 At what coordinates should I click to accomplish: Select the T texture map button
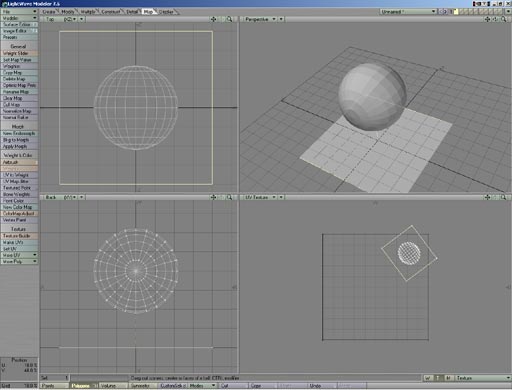pos(438,378)
